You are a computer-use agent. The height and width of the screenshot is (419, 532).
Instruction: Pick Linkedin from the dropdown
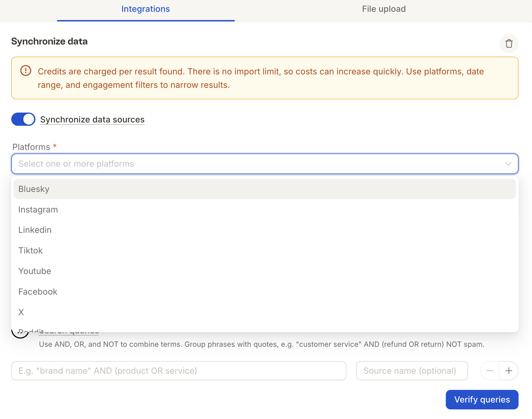pyautogui.click(x=265, y=230)
